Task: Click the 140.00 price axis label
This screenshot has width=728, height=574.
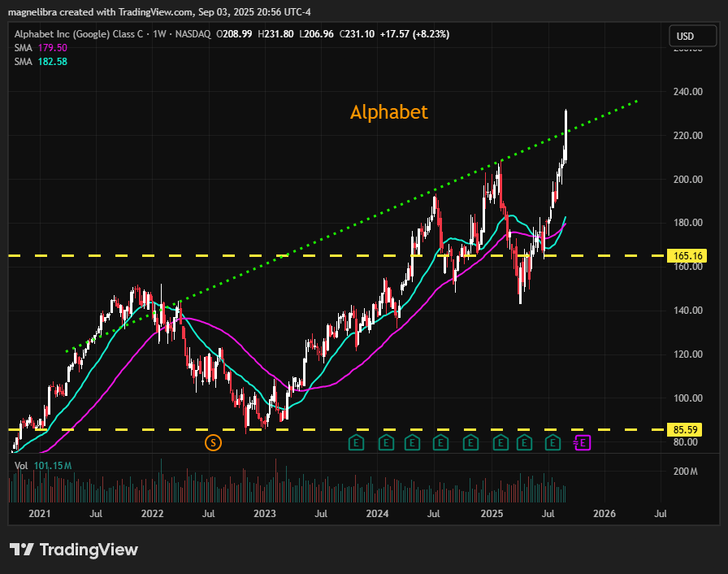Action: coord(688,311)
